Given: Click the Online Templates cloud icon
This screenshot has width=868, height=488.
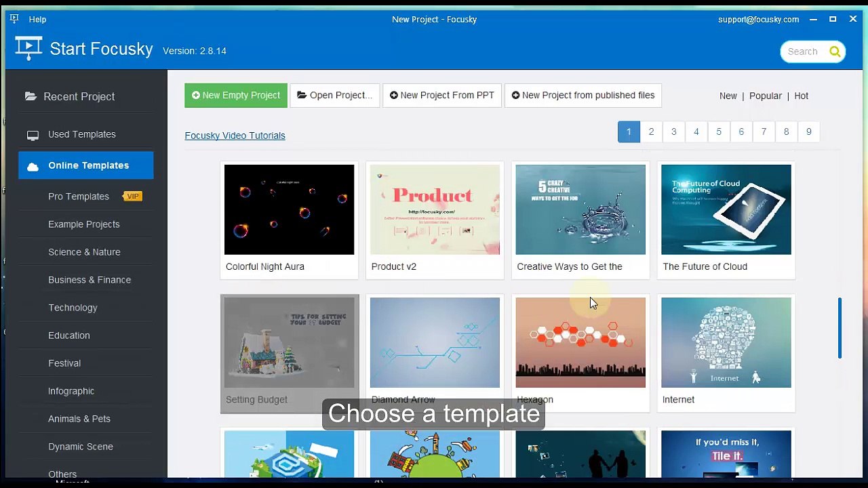Looking at the screenshot, I should [x=33, y=166].
